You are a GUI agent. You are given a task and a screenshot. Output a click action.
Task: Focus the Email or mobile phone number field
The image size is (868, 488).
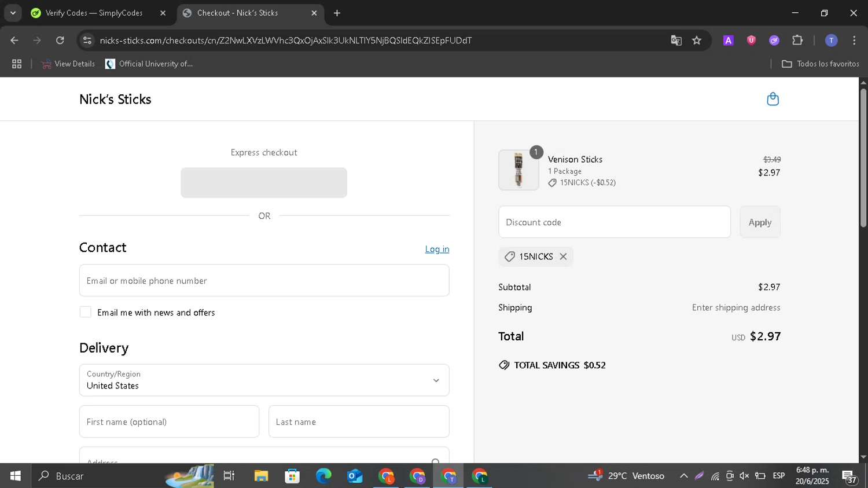click(x=264, y=281)
